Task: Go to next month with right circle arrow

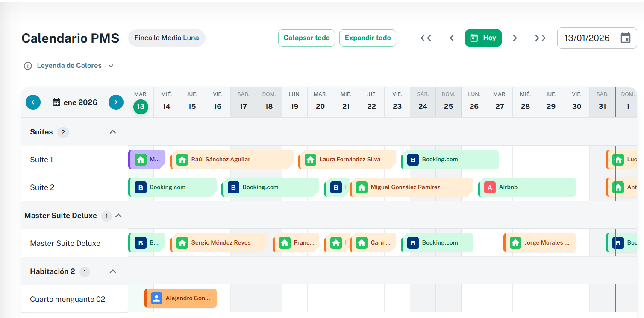Action: [x=116, y=102]
